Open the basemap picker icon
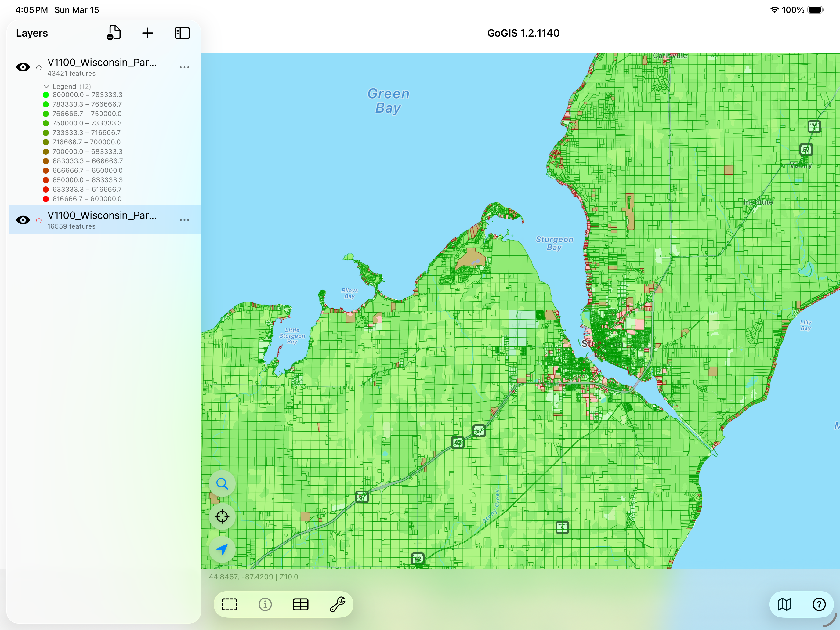 click(x=784, y=604)
